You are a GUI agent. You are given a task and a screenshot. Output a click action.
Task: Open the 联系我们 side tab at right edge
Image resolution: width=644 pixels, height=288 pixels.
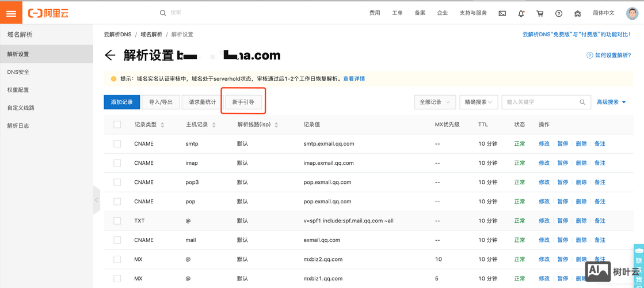639,267
